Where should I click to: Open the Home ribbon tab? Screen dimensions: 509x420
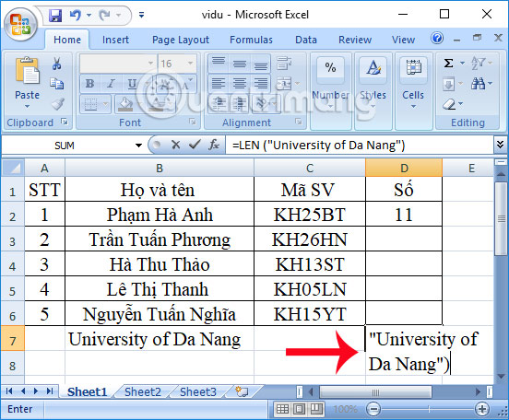click(67, 40)
